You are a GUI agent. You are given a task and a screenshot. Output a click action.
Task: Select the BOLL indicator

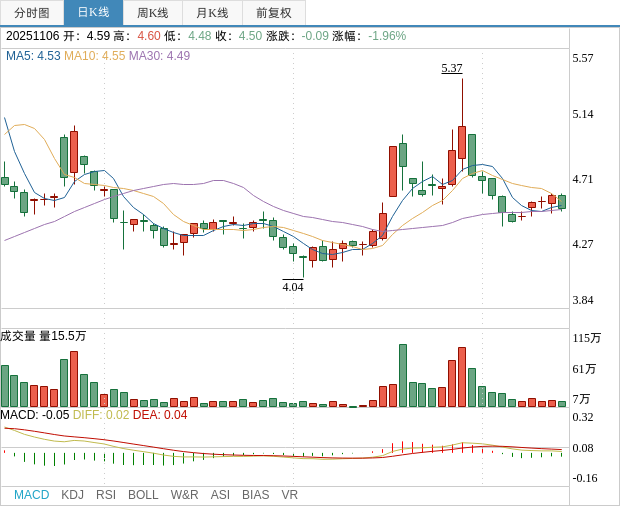click(143, 495)
